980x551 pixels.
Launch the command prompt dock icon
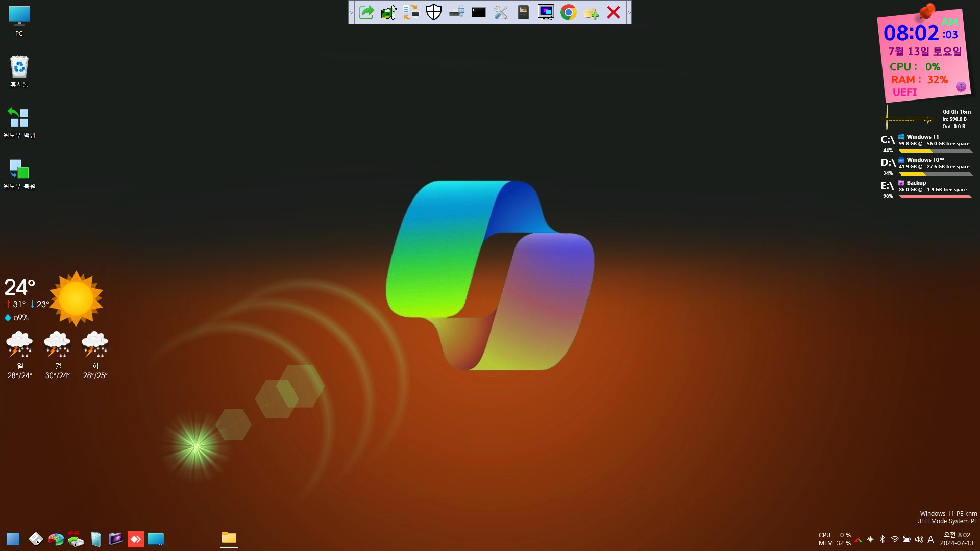(x=479, y=12)
